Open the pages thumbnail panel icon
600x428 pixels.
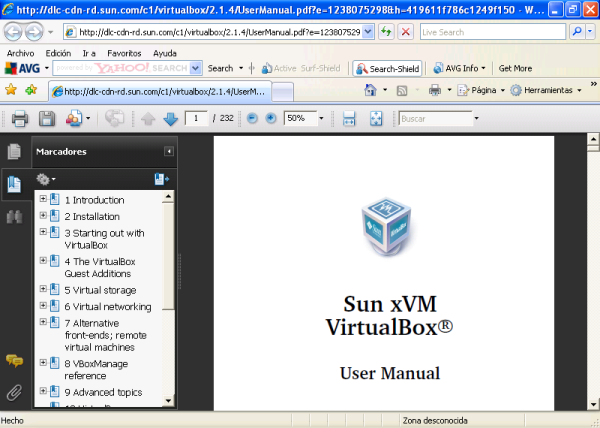click(x=14, y=152)
